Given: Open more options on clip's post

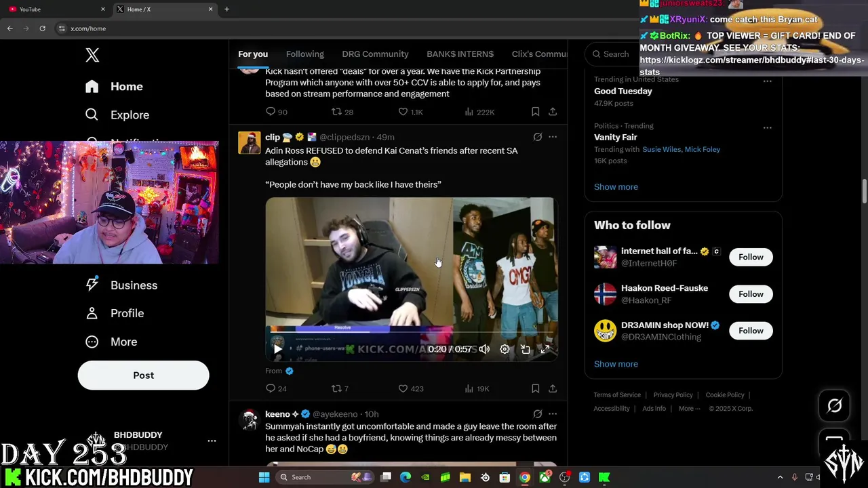Looking at the screenshot, I should 553,137.
